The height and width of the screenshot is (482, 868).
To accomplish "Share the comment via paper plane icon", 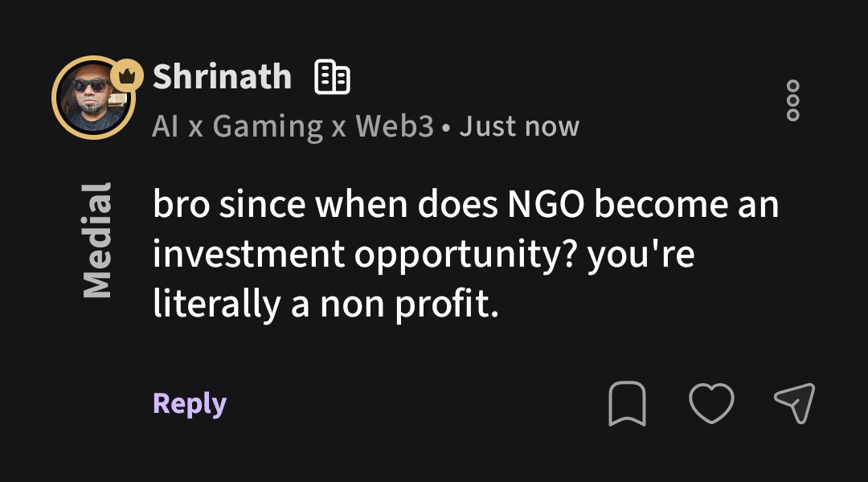I will pyautogui.click(x=795, y=402).
